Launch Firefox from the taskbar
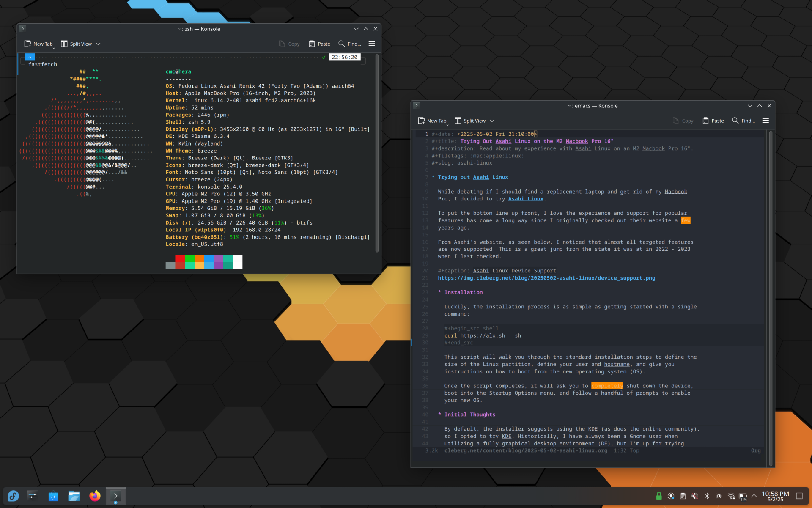Screen dimensions: 812x508 pos(95,496)
